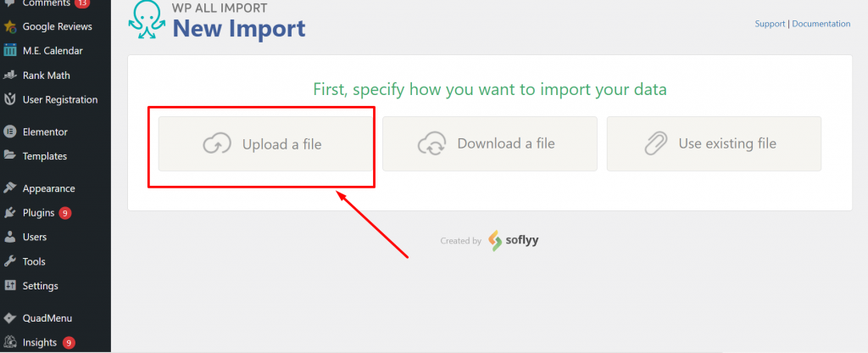Click the Tools wrench icon
The width and height of the screenshot is (868, 353).
pos(10,261)
